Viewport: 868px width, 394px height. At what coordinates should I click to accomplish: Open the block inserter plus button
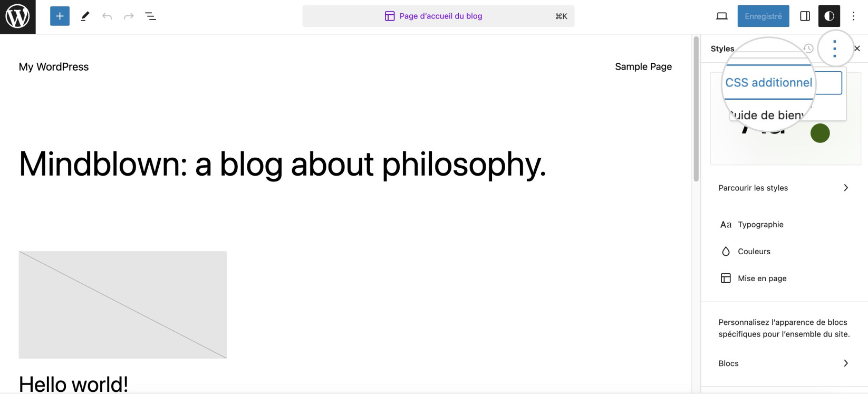[60, 16]
